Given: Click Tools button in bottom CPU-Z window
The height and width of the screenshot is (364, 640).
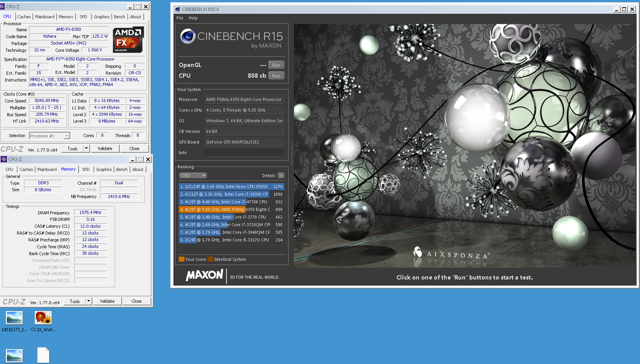Looking at the screenshot, I should coord(75,301).
